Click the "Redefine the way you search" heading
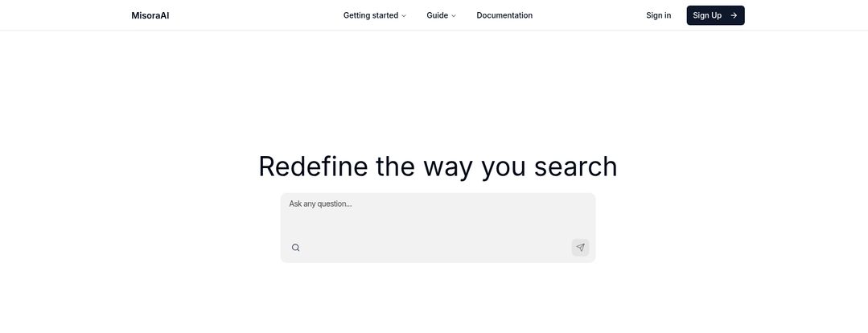Screen dimensions: 868x333 (x=438, y=166)
